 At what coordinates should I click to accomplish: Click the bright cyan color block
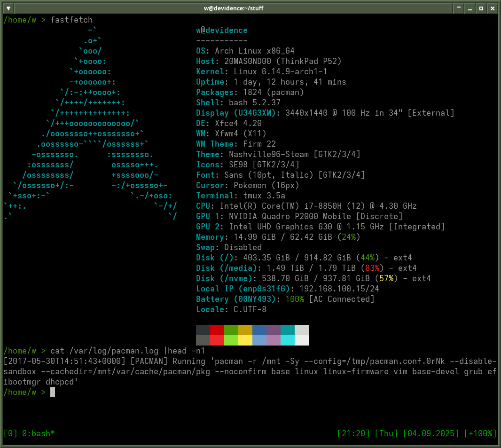pyautogui.click(x=287, y=340)
